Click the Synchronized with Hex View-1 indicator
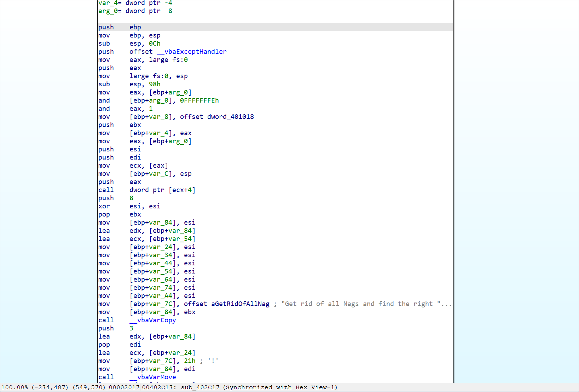The width and height of the screenshot is (579, 392). [x=280, y=387]
